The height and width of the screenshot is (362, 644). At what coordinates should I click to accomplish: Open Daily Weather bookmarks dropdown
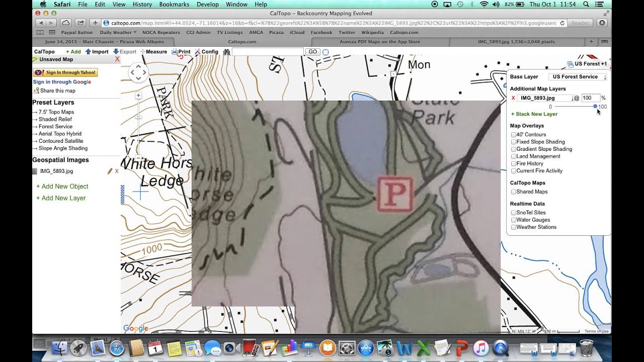click(118, 32)
